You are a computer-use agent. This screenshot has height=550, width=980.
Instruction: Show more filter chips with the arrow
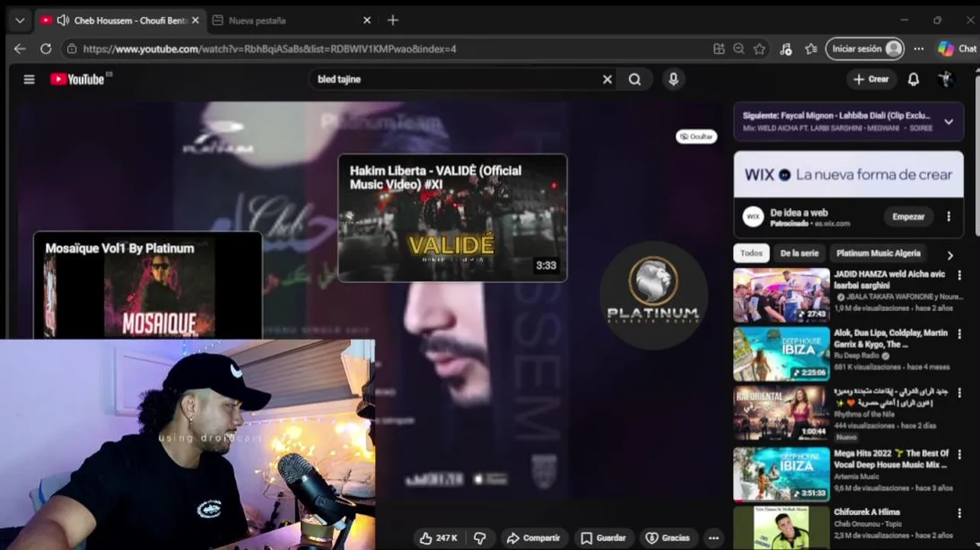point(950,255)
